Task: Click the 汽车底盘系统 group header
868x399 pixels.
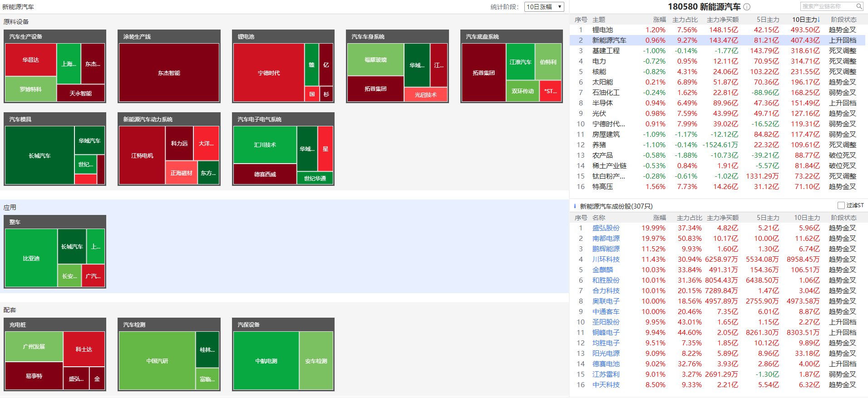Action: [512, 36]
